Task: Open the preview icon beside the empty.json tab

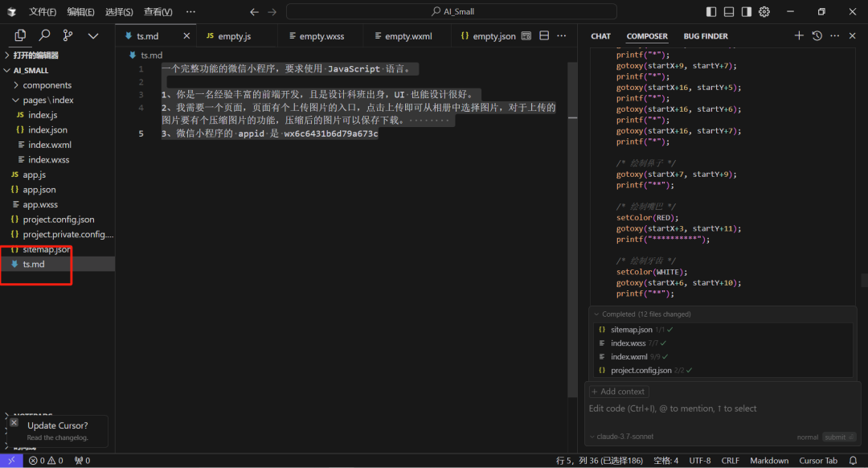Action: (526, 36)
